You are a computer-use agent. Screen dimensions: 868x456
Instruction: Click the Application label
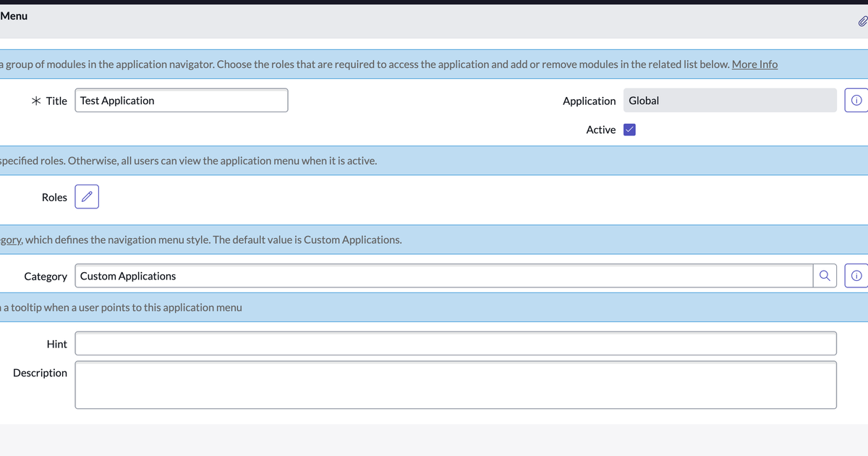tap(590, 101)
